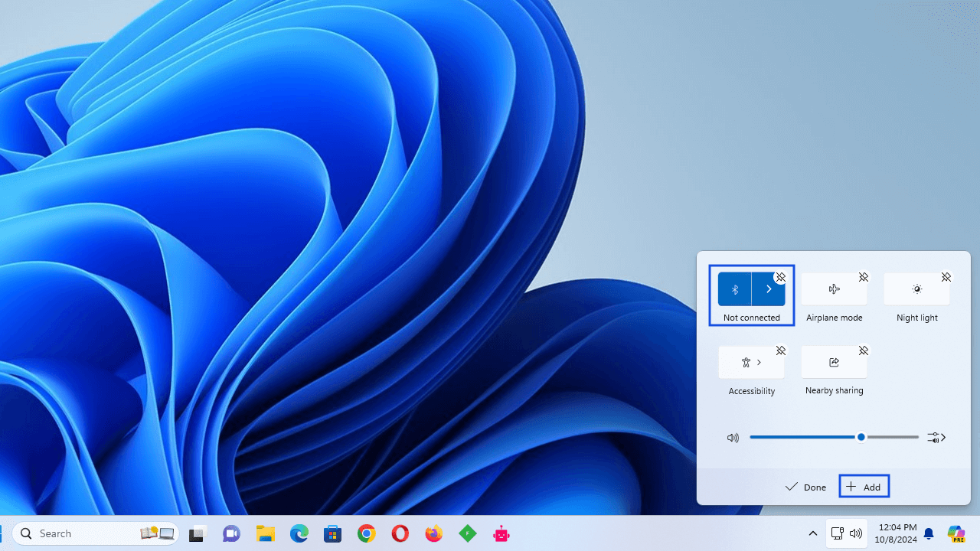Toggle Bluetooth on or off

point(735,289)
